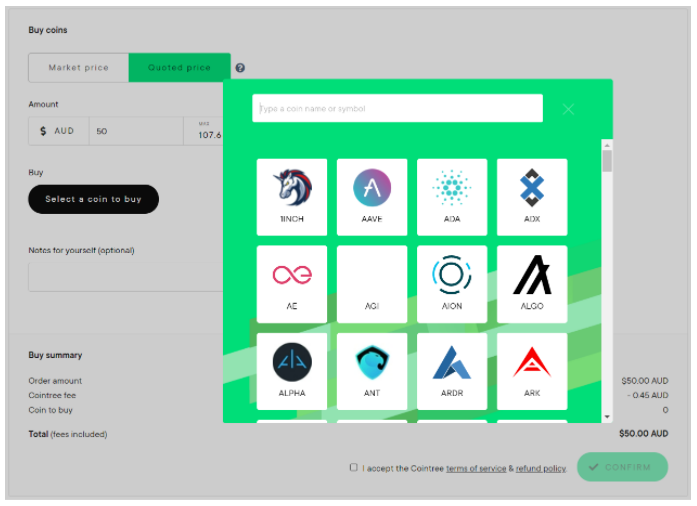Select the ANT coin tile

pos(372,371)
